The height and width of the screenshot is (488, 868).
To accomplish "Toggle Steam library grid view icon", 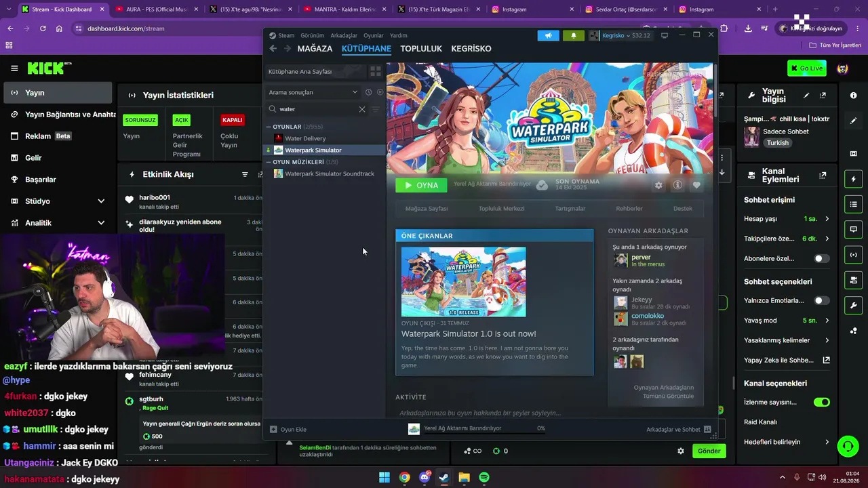I will click(375, 71).
